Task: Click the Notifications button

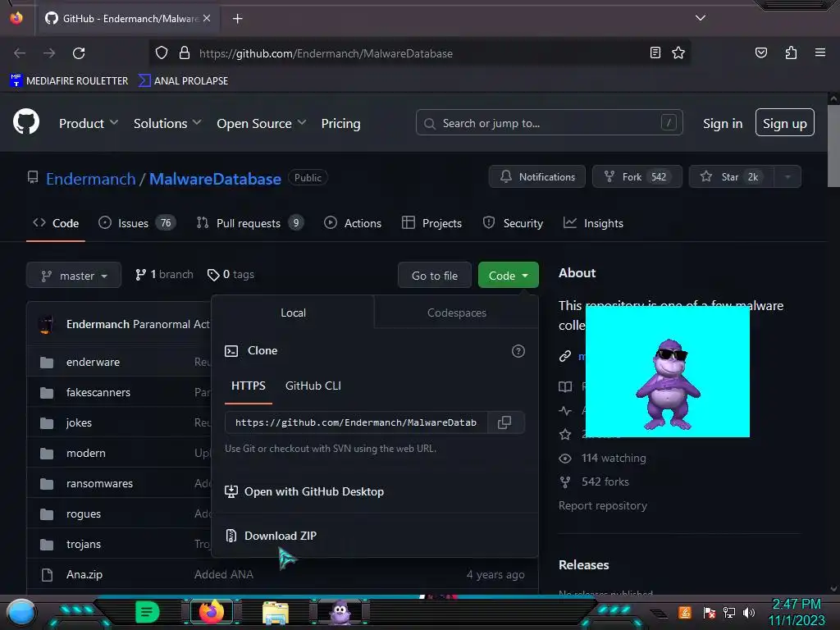Action: [x=536, y=177]
